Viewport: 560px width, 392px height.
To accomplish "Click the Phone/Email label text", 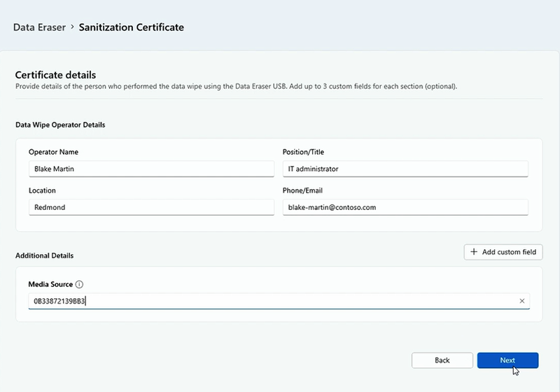I will click(x=302, y=190).
